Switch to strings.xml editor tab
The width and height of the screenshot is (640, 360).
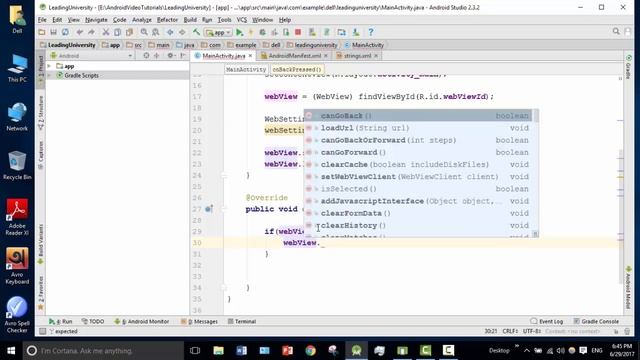click(x=357, y=56)
